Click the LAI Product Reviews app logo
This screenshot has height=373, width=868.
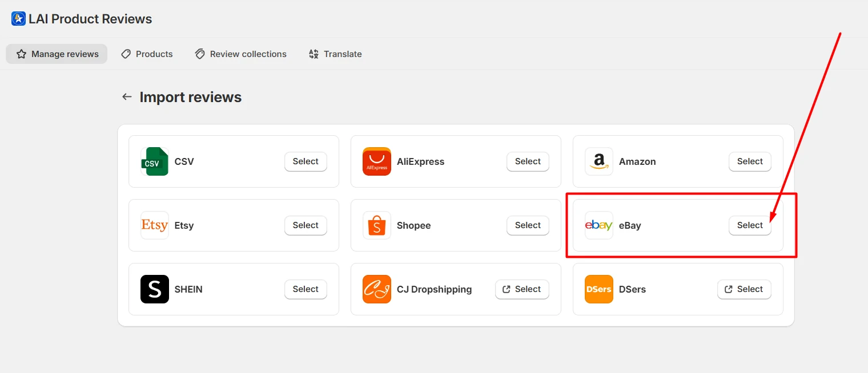click(x=19, y=19)
